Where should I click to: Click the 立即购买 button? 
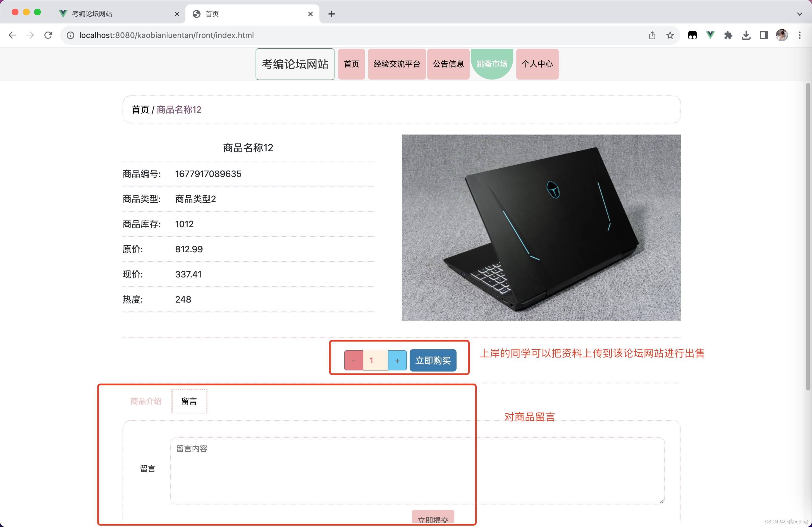[x=433, y=360]
